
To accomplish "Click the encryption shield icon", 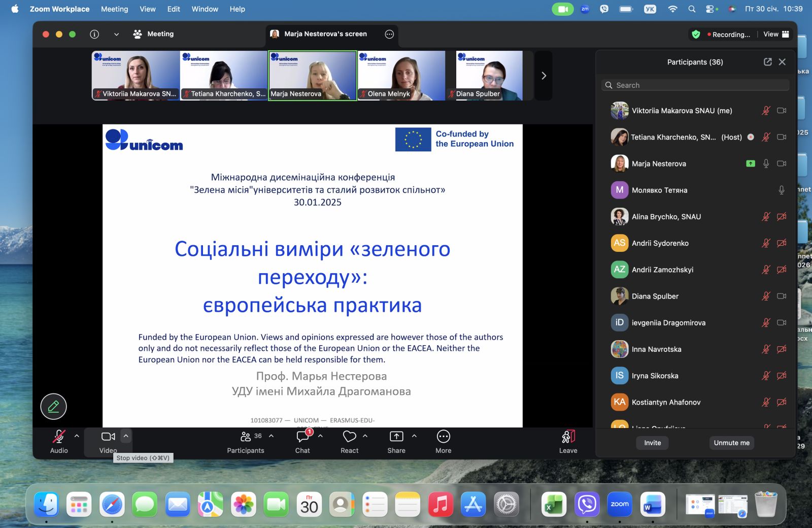I will click(x=696, y=35).
